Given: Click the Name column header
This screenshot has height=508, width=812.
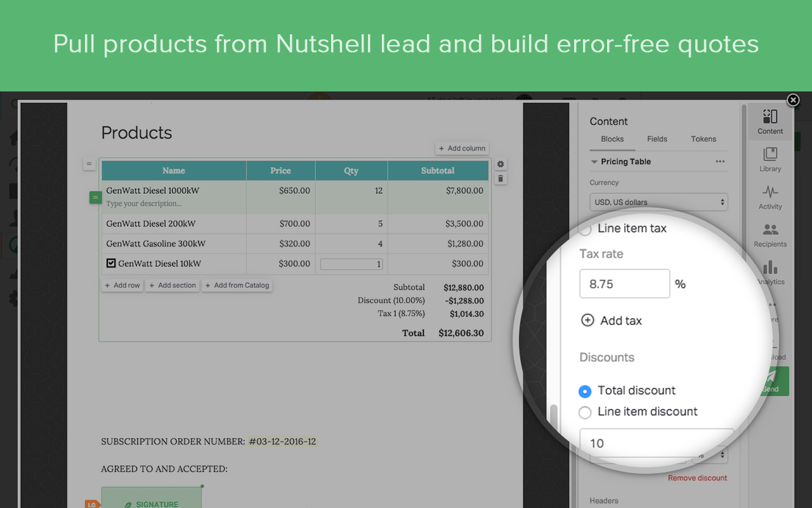Looking at the screenshot, I should tap(174, 170).
